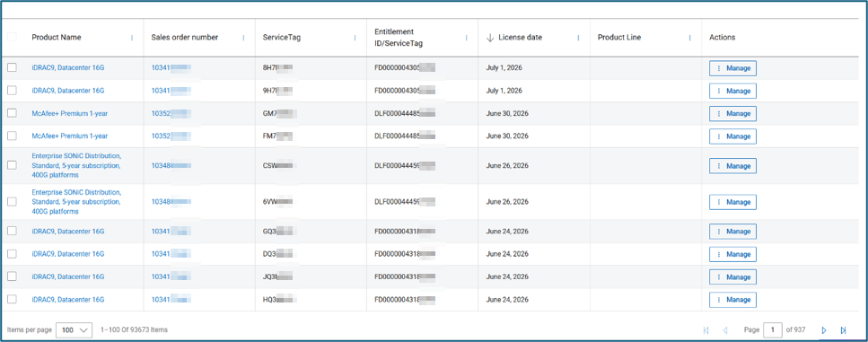
Task: Open the Product Name column options menu
Action: pos(132,39)
